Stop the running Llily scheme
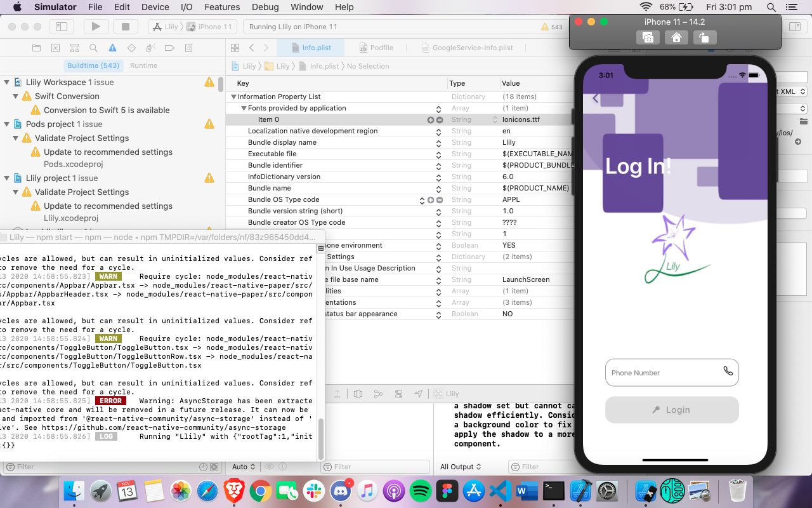Screen dimensions: 812x508 click(x=125, y=27)
